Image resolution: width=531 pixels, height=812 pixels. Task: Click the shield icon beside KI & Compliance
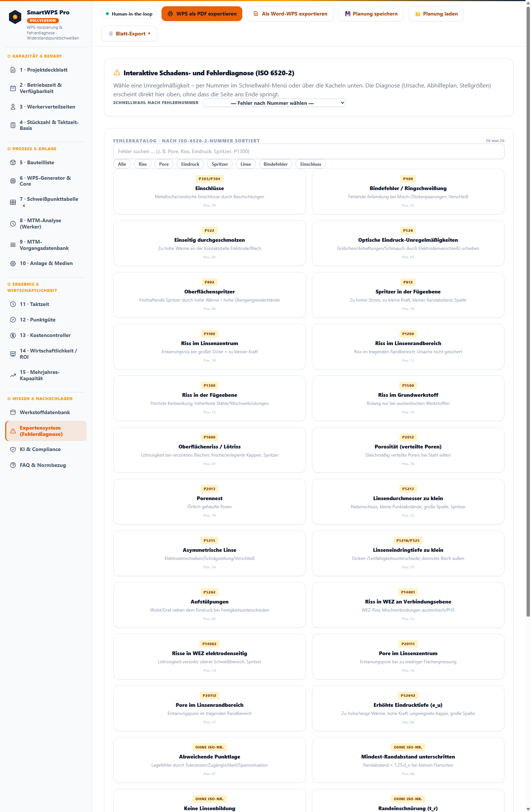pyautogui.click(x=13, y=449)
